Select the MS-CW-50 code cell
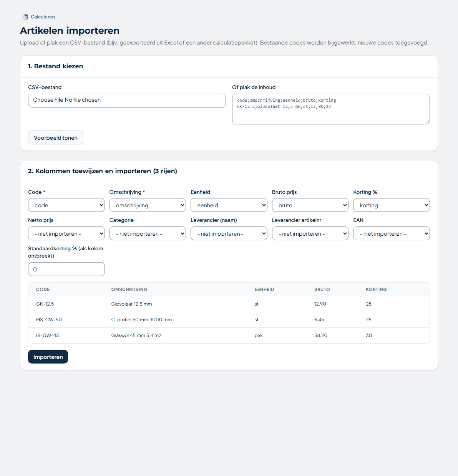This screenshot has height=476, width=458. pyautogui.click(x=49, y=320)
